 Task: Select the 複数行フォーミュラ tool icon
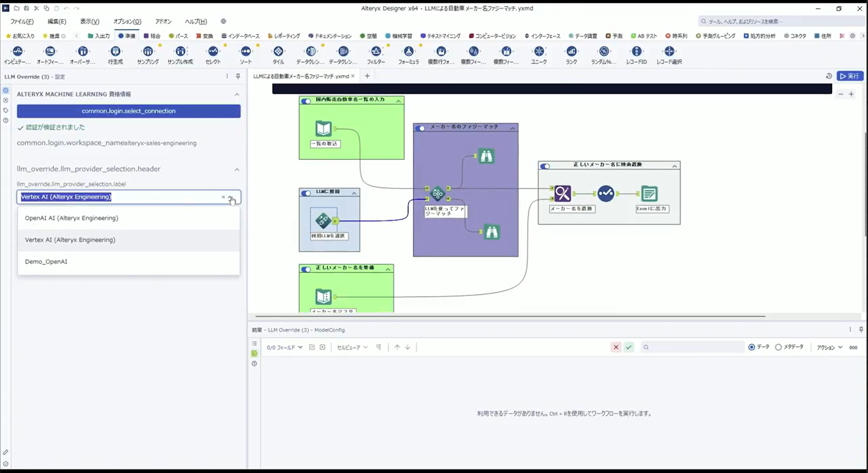(441, 51)
